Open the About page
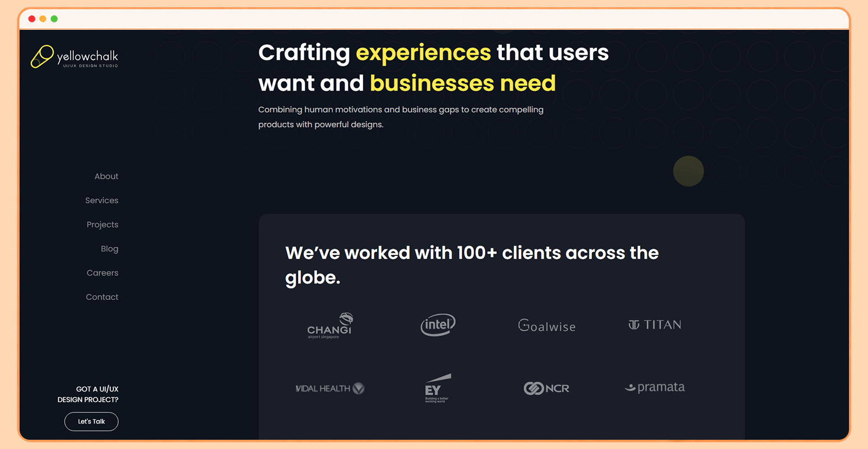This screenshot has height=449, width=868. pyautogui.click(x=106, y=176)
